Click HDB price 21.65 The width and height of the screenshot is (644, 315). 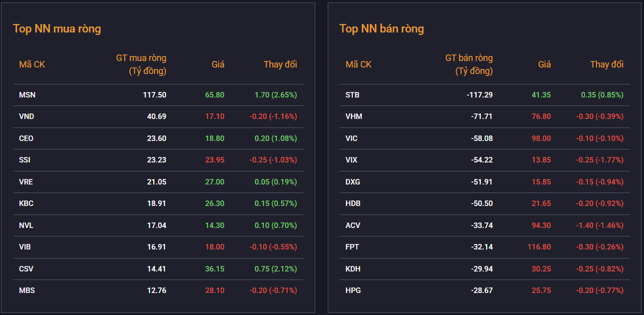pyautogui.click(x=541, y=203)
